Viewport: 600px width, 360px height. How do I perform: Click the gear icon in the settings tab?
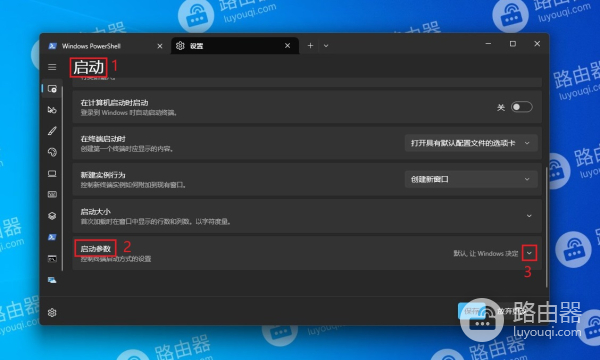[x=180, y=46]
